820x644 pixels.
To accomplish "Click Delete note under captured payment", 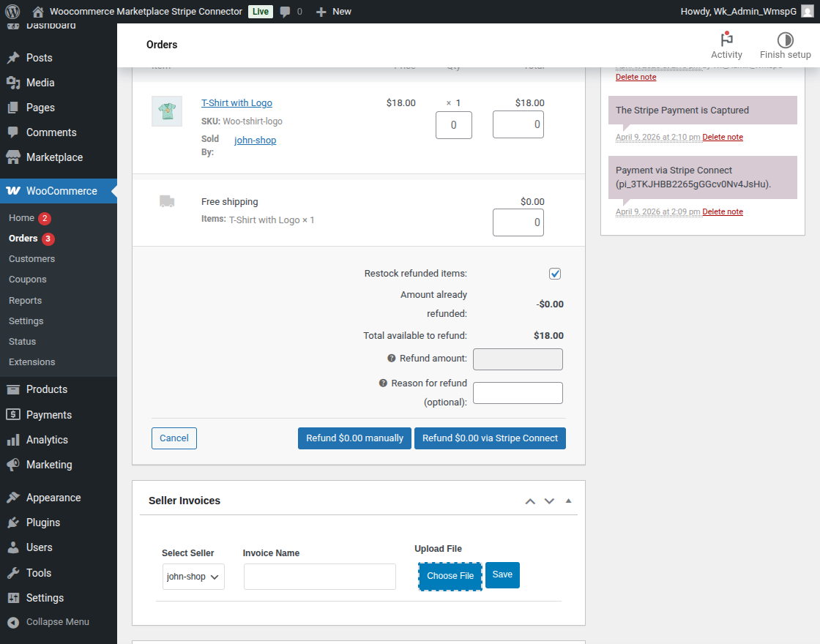I will [x=723, y=137].
